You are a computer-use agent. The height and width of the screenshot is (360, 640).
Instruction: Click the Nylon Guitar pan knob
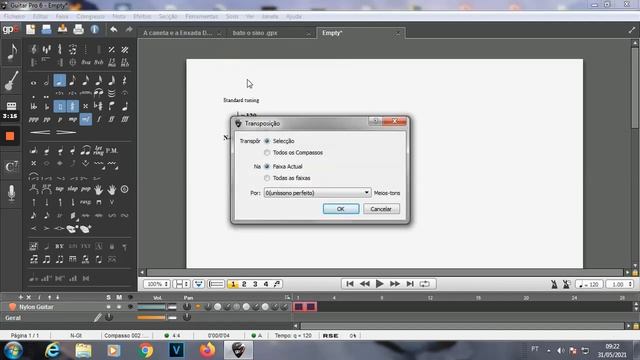click(187, 307)
